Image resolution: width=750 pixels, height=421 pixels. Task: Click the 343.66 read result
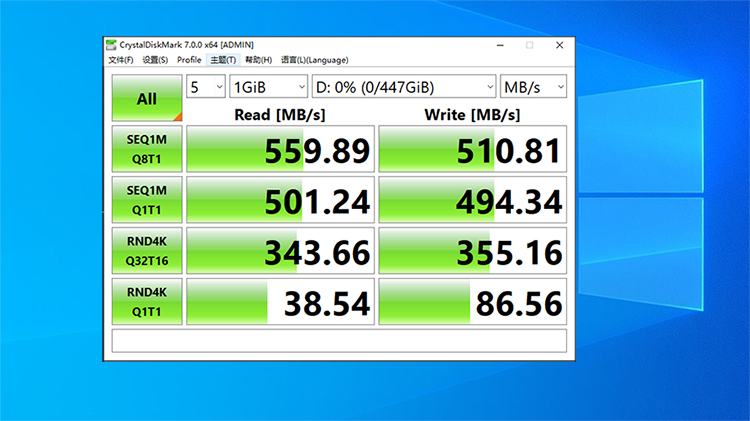(280, 251)
